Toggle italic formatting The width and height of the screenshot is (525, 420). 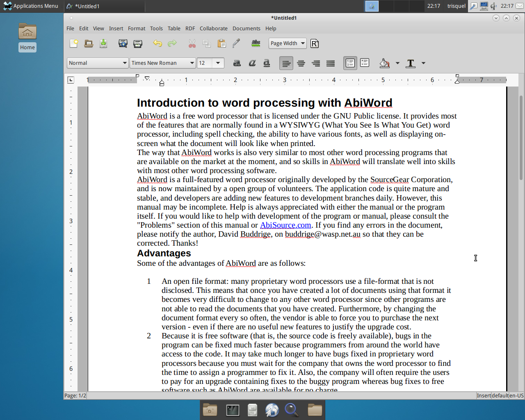coord(252,63)
